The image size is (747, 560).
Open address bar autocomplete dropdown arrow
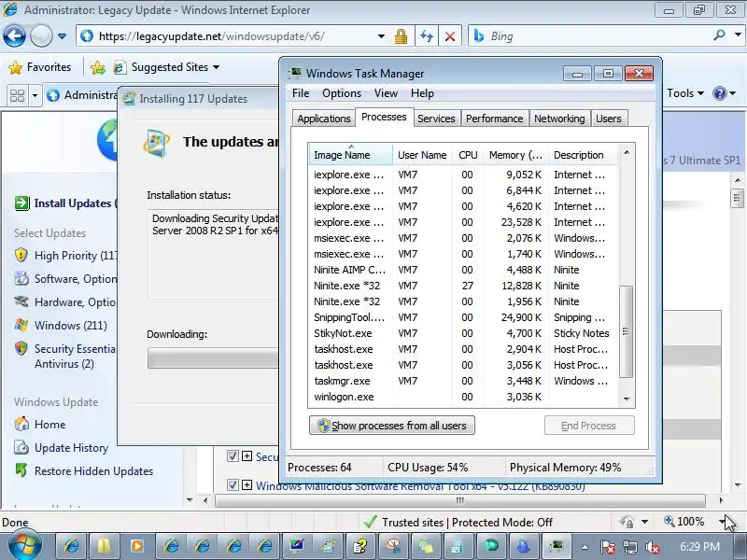tap(381, 36)
